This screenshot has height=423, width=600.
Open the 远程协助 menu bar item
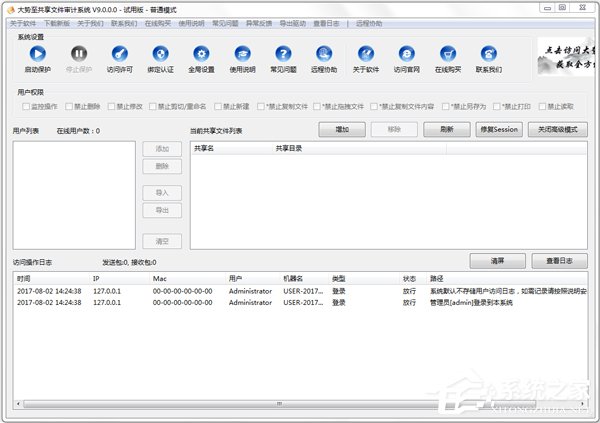(x=369, y=24)
